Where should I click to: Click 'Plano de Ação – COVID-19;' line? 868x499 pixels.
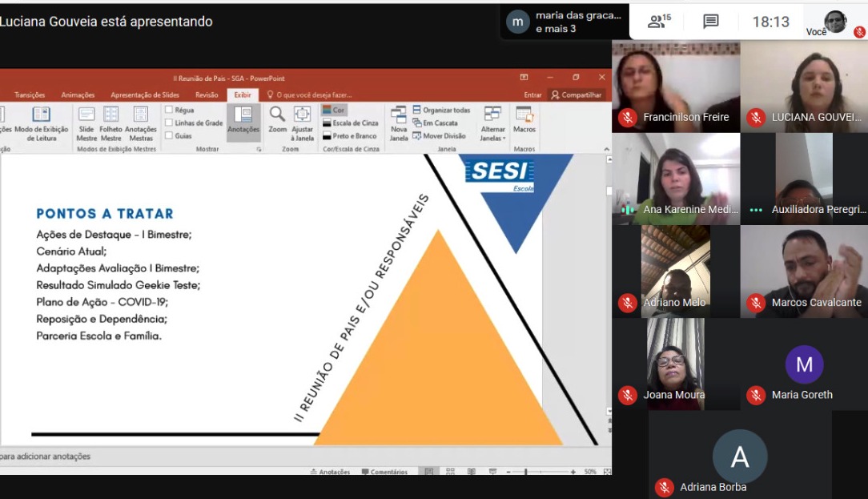click(x=102, y=302)
